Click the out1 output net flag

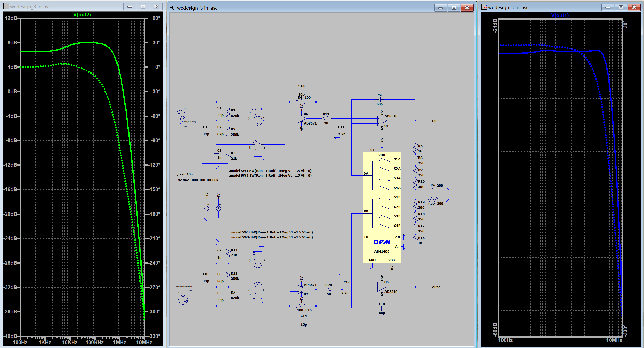[x=437, y=121]
